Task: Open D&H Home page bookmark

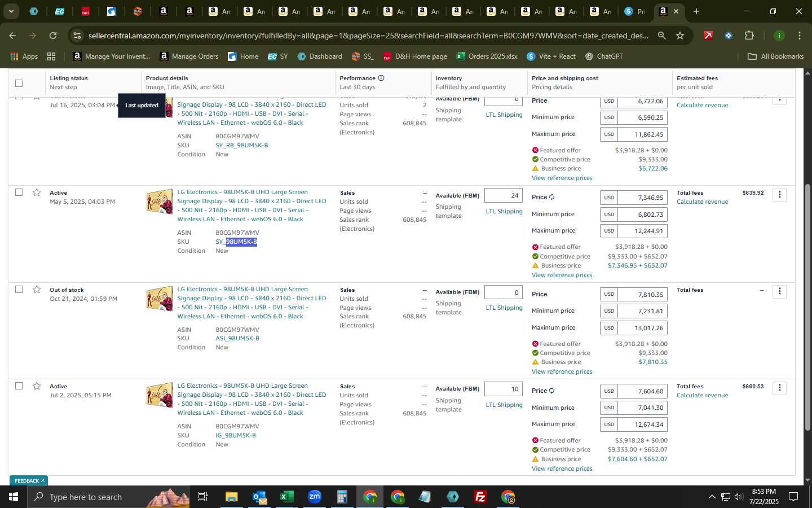Action: (415, 56)
